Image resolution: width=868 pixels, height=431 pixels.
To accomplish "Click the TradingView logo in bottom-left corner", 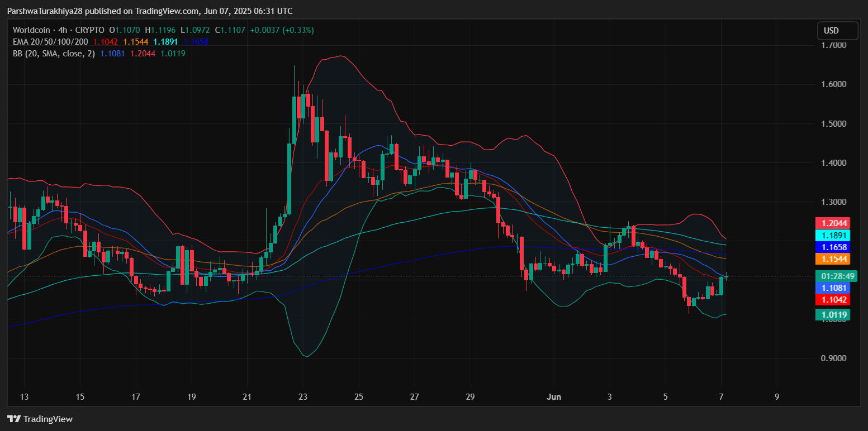I will coord(40,419).
